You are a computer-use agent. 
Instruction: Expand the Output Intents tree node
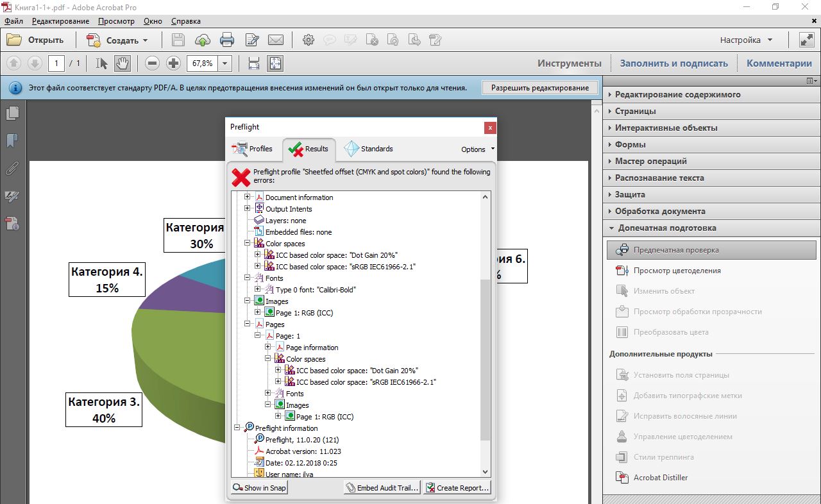point(248,209)
